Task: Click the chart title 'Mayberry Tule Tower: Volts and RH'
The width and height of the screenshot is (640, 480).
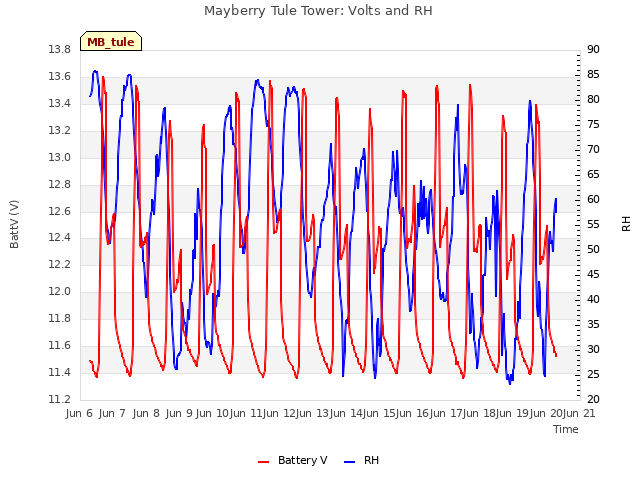Action: point(318,11)
